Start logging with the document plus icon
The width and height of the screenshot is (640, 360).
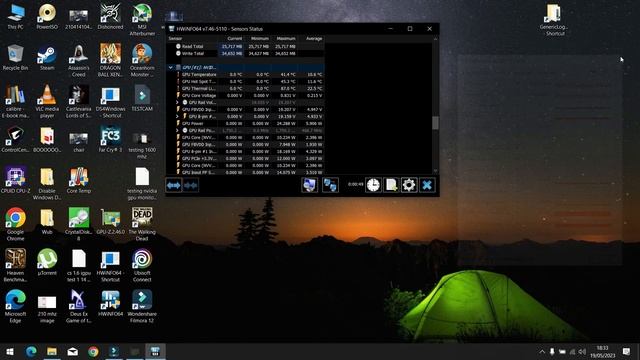point(391,185)
